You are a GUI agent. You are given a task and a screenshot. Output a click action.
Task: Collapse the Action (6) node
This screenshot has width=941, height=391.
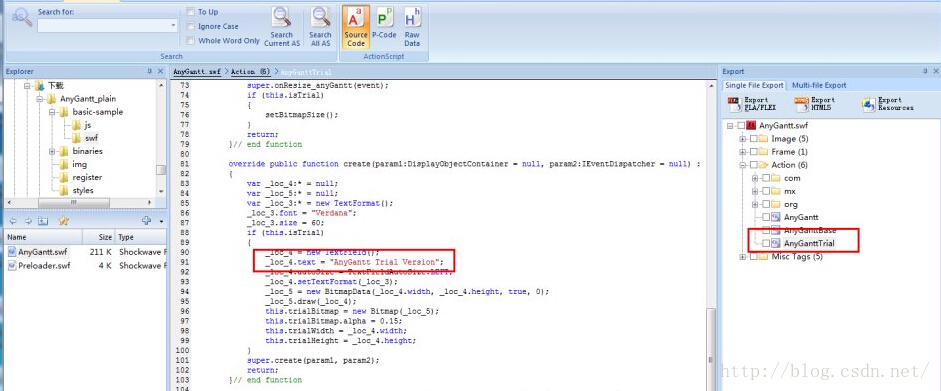click(743, 165)
